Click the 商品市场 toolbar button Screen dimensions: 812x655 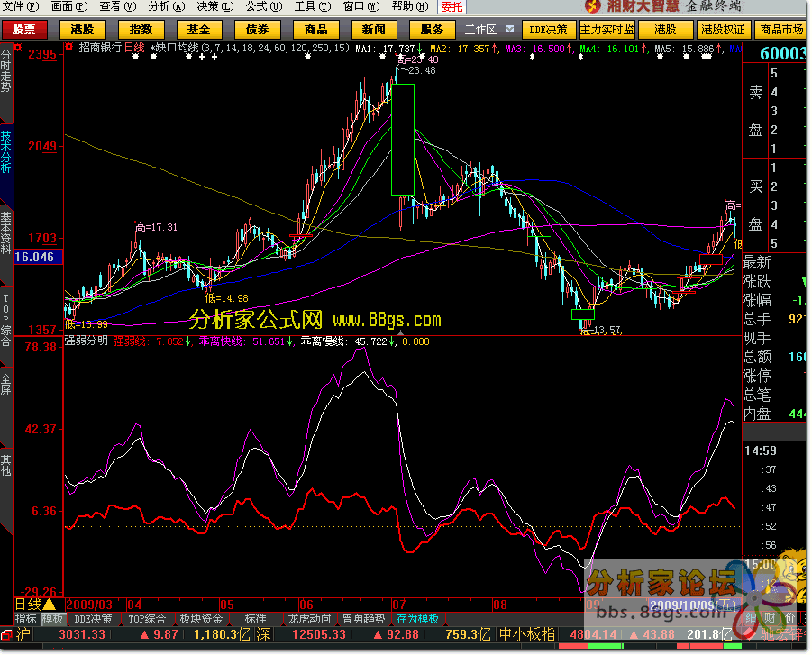point(781,30)
